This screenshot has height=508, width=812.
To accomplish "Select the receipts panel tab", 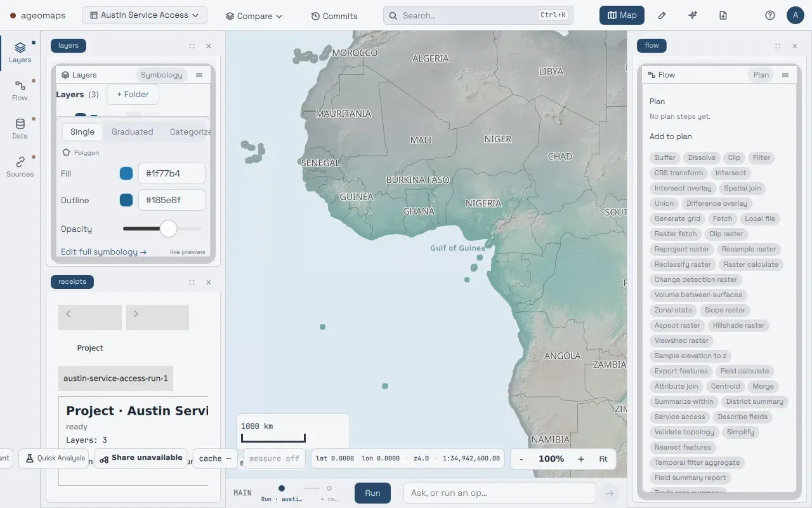I will pos(72,282).
